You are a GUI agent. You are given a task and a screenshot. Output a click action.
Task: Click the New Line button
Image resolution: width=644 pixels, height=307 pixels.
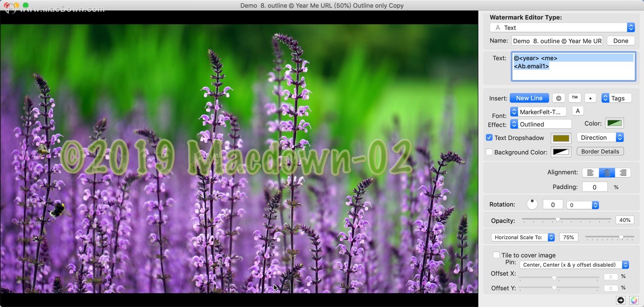(x=529, y=98)
